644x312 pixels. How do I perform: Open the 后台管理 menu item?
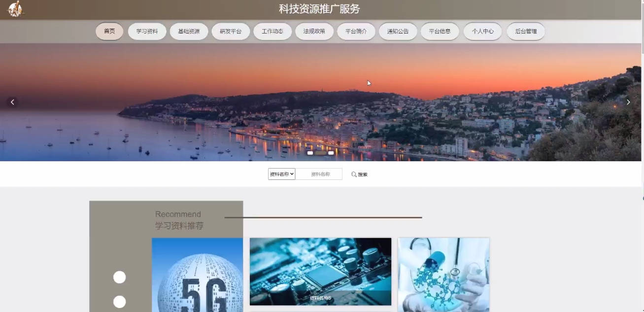click(526, 32)
